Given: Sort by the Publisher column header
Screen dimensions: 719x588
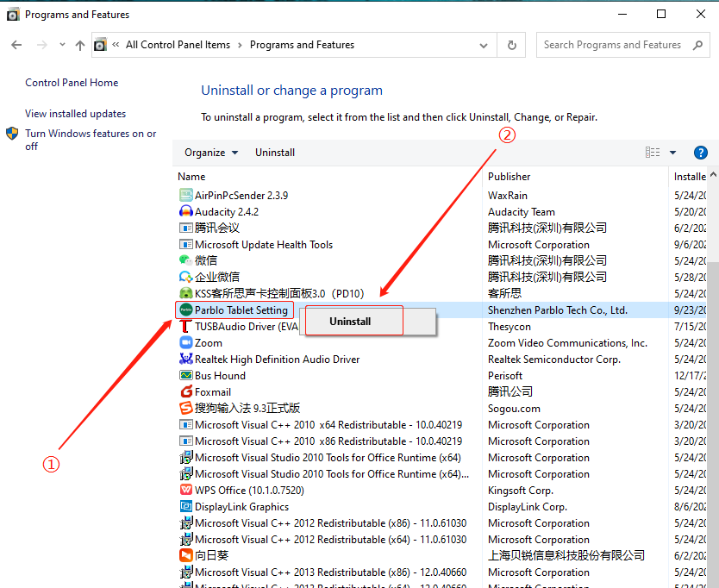Looking at the screenshot, I should click(509, 177).
